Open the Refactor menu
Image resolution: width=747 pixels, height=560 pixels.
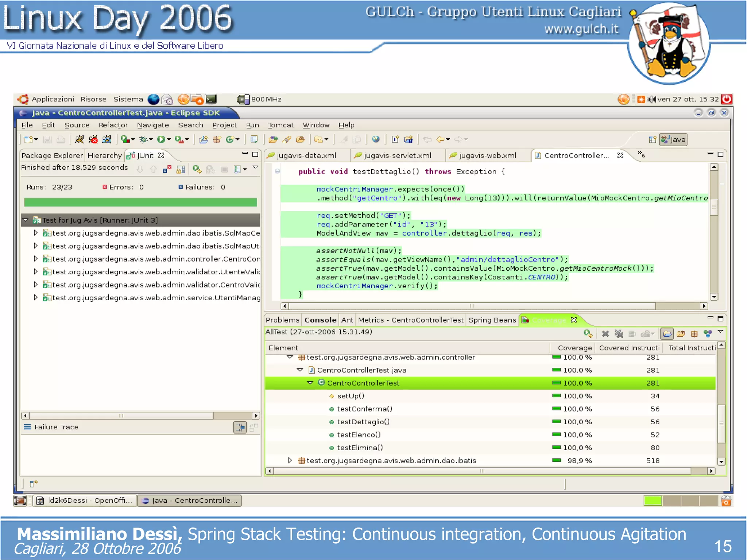click(113, 125)
